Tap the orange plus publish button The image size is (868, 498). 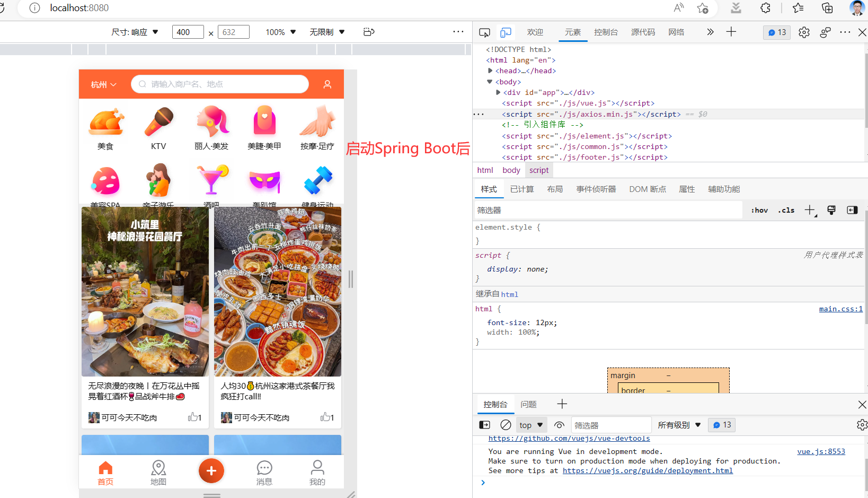[x=211, y=471]
